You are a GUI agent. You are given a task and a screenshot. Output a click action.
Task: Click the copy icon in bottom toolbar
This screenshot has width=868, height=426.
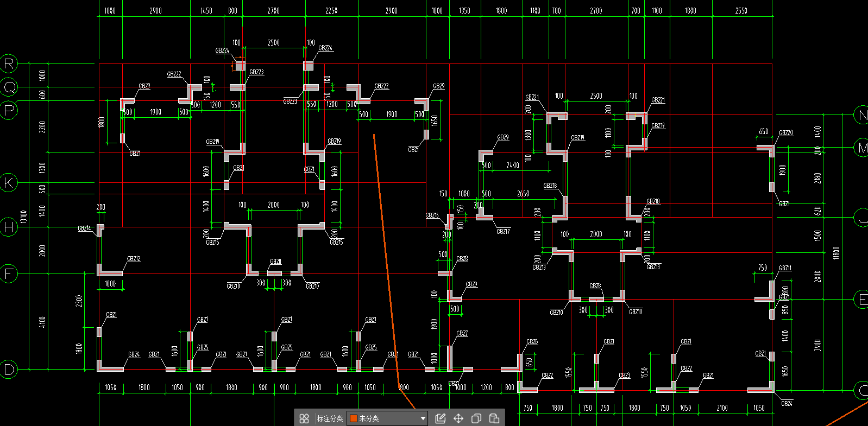(476, 418)
